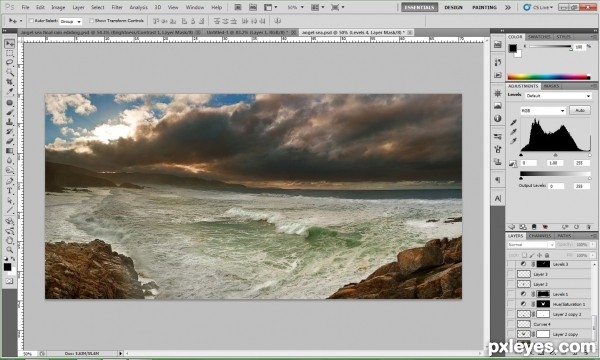Screen dimensions: 600x360
Task: Open the Layer menu
Action: pos(78,7)
